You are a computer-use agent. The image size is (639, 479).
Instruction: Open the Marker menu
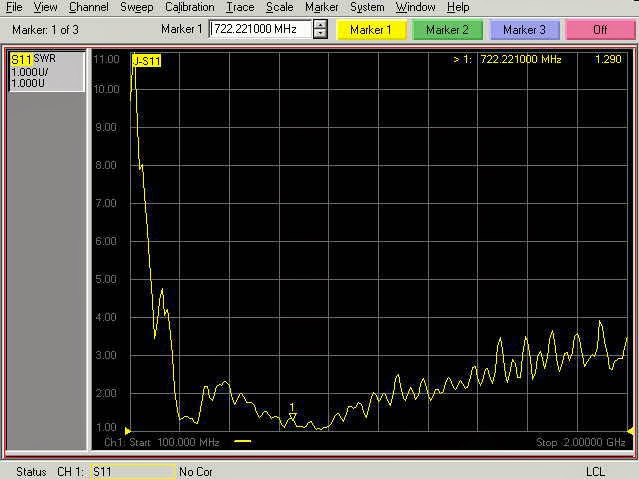point(322,7)
